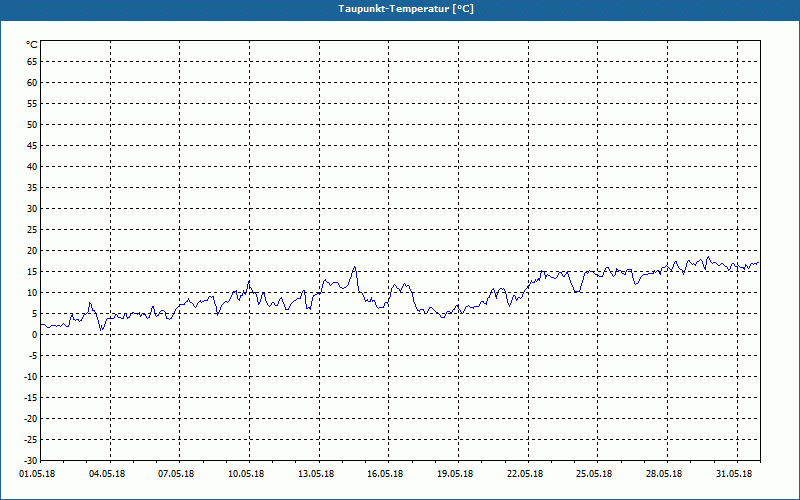Click the -30 value on the y-axis

point(31,460)
